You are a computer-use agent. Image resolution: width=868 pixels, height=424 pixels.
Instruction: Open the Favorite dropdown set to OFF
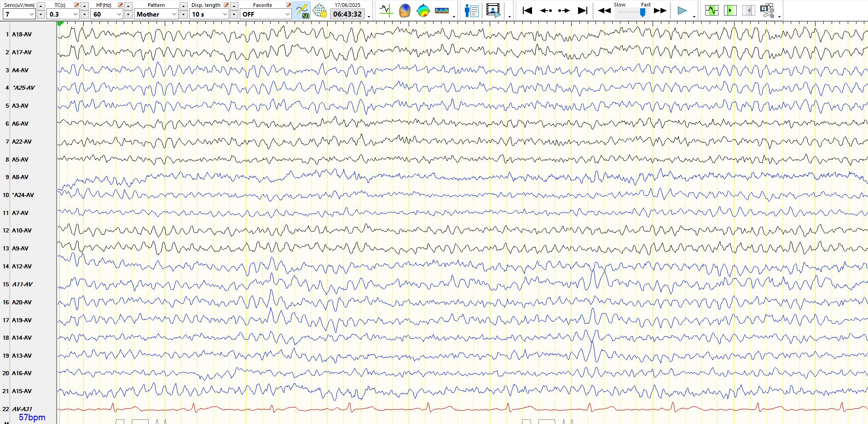[287, 14]
